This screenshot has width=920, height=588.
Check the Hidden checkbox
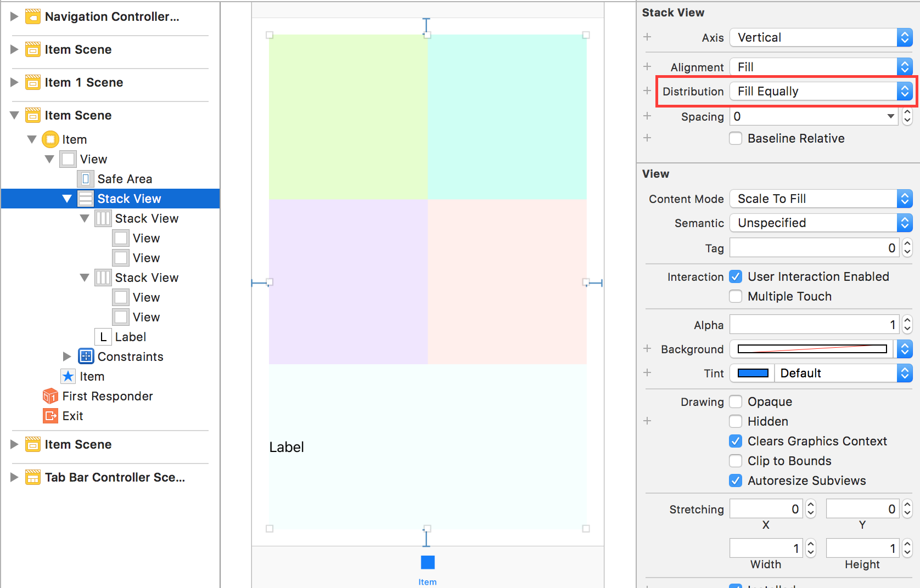pyautogui.click(x=736, y=421)
